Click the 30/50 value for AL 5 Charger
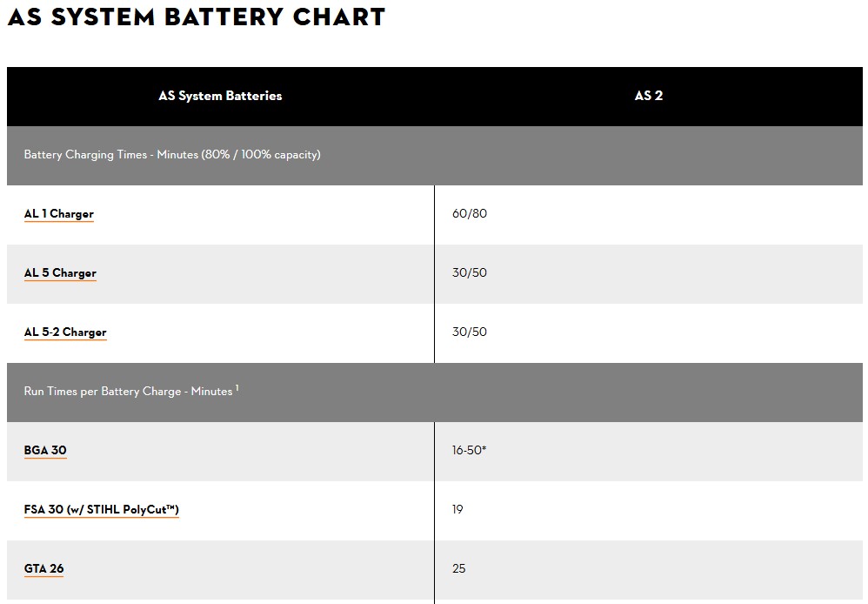The width and height of the screenshot is (868, 604). (470, 273)
